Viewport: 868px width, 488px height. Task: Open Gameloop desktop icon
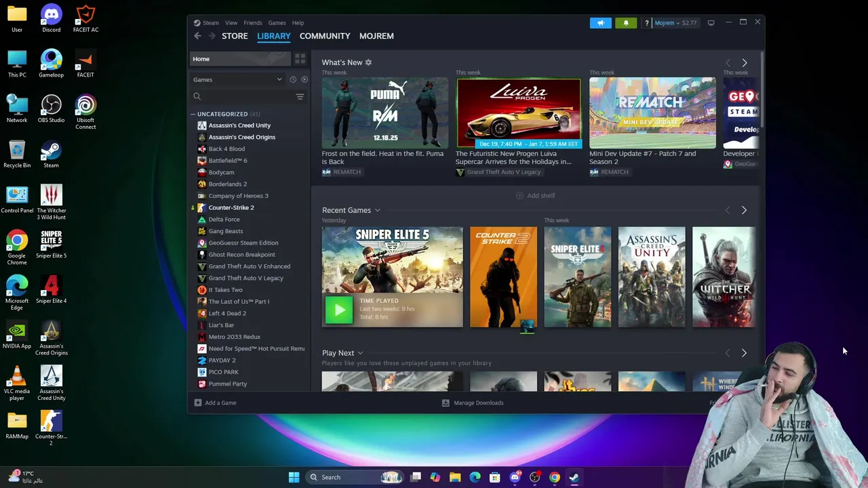51,64
